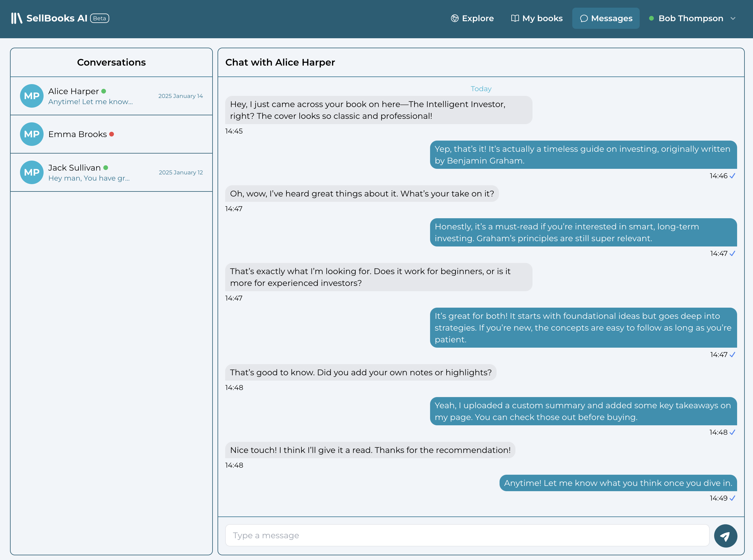The image size is (753, 560).
Task: Open the Explore globe icon
Action: 455,18
